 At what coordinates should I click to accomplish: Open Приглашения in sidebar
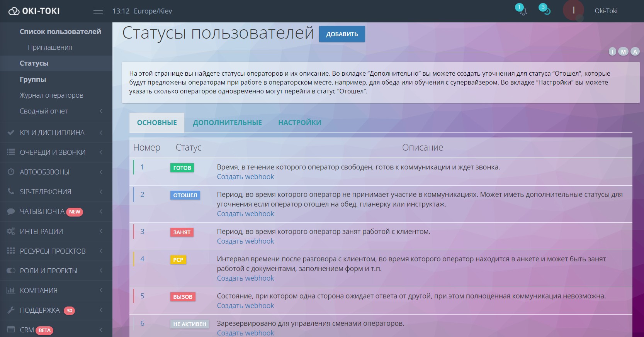[x=50, y=47]
